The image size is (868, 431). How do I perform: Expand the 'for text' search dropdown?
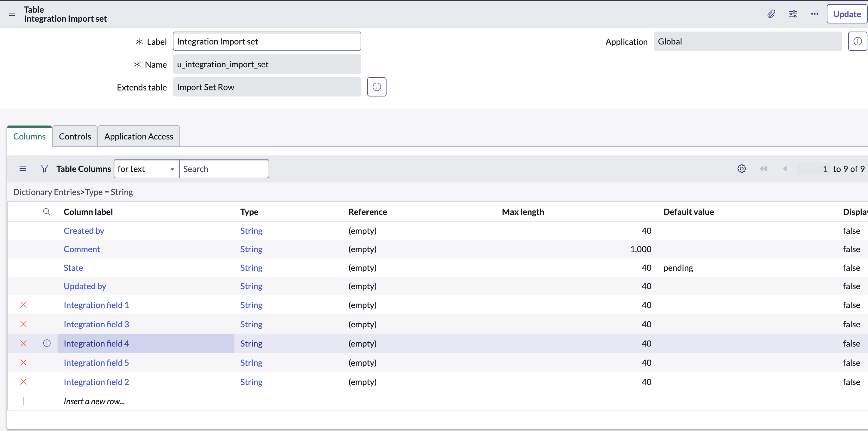click(x=147, y=169)
